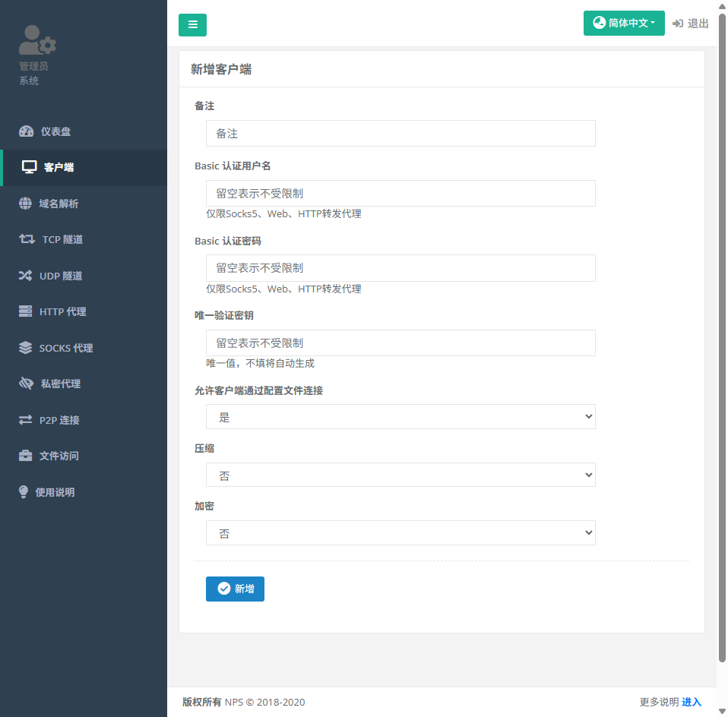Expand the 压缩 dropdown
The width and height of the screenshot is (728, 717).
400,475
